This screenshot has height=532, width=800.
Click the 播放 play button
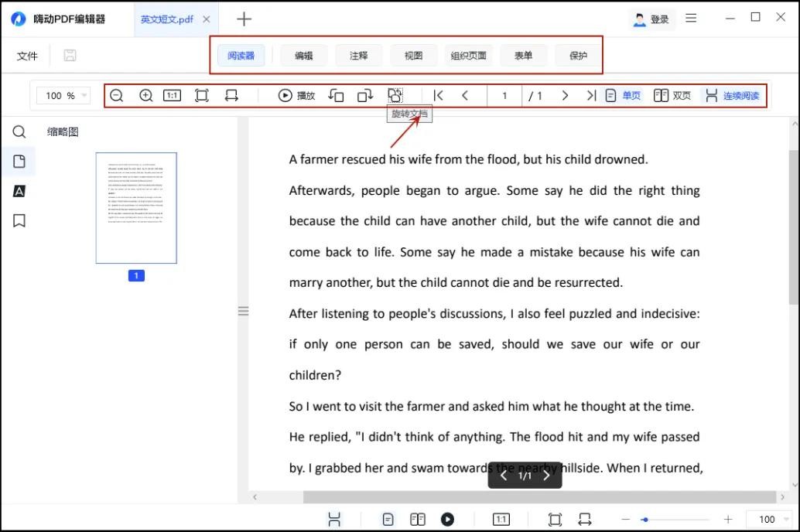click(x=297, y=95)
